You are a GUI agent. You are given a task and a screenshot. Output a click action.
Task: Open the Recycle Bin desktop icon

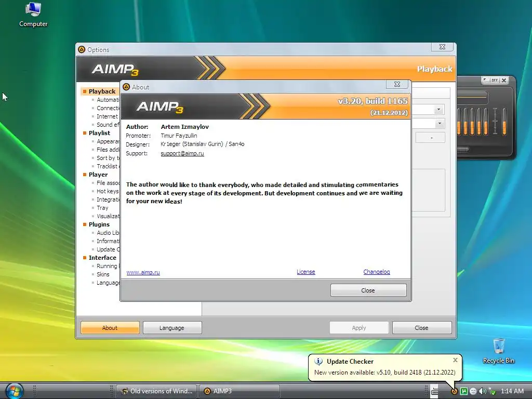click(x=498, y=351)
